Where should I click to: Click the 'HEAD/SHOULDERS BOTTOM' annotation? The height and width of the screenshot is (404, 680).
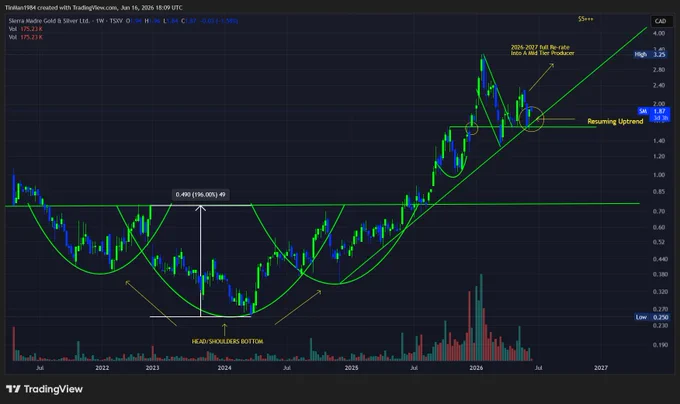[227, 341]
